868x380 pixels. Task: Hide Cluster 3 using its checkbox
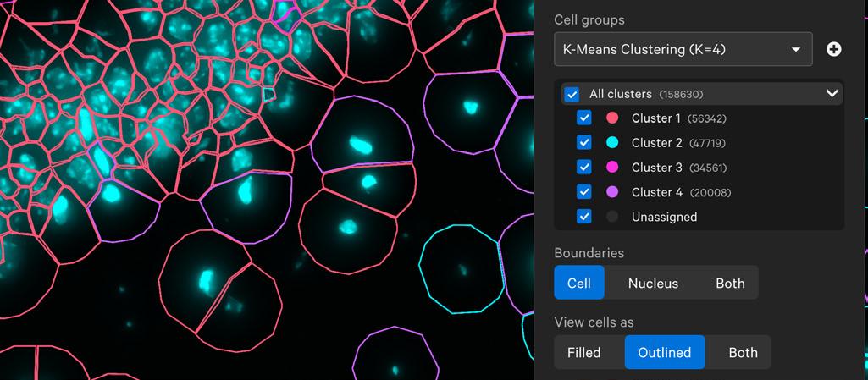tap(584, 168)
